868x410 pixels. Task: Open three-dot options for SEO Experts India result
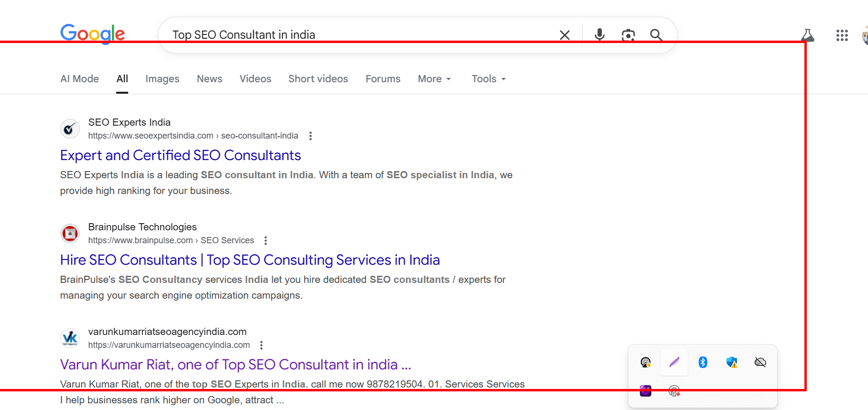click(x=311, y=136)
